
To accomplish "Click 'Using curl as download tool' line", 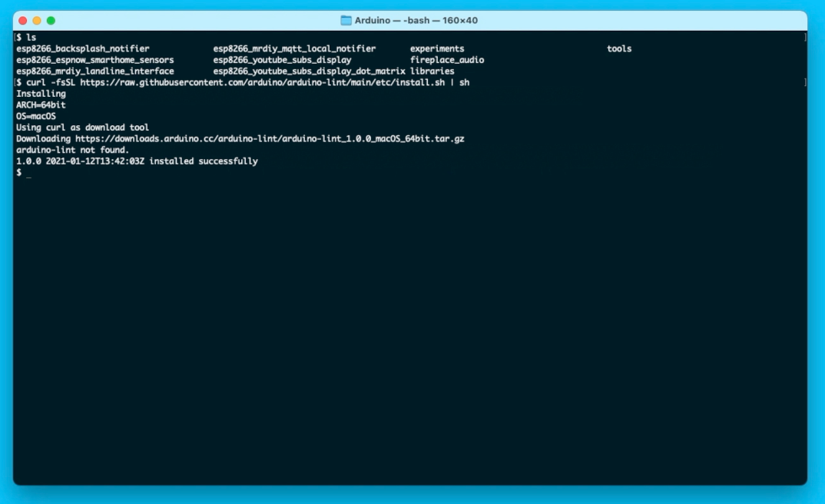I will point(83,128).
